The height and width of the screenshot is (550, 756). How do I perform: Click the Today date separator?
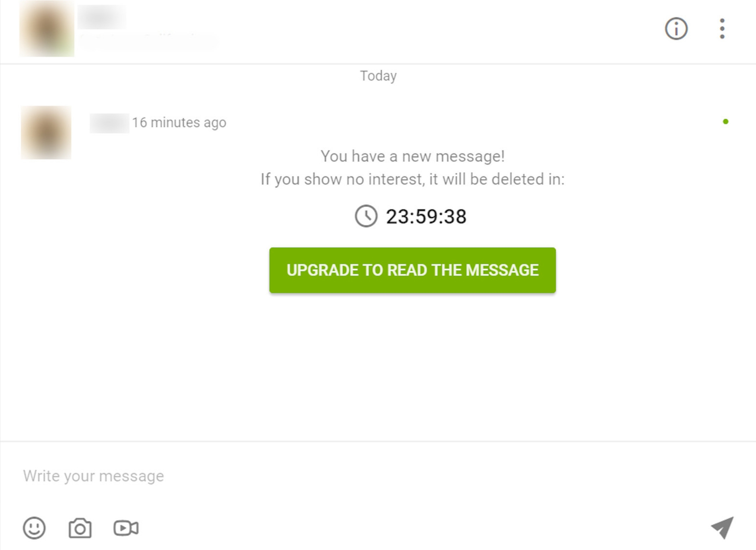pyautogui.click(x=378, y=76)
